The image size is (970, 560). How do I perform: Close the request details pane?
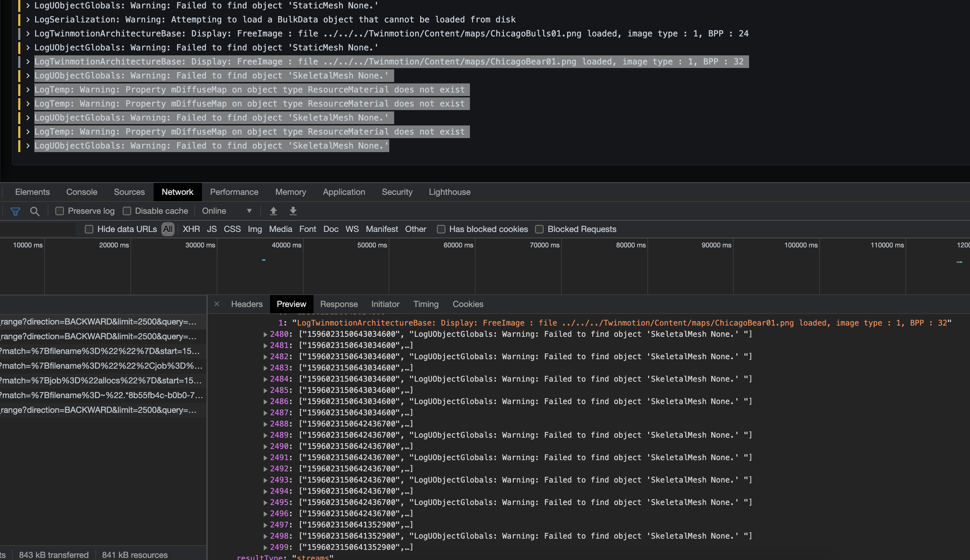pos(216,304)
